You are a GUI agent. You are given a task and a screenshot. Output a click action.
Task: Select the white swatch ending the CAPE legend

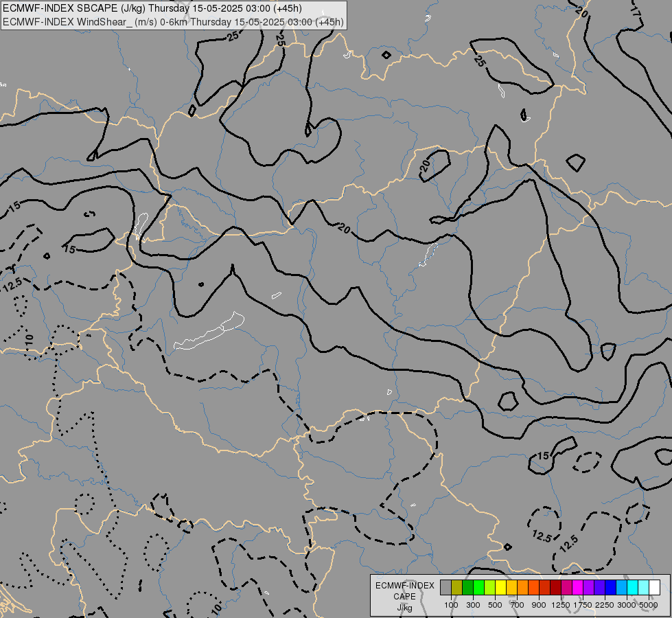[x=654, y=588]
